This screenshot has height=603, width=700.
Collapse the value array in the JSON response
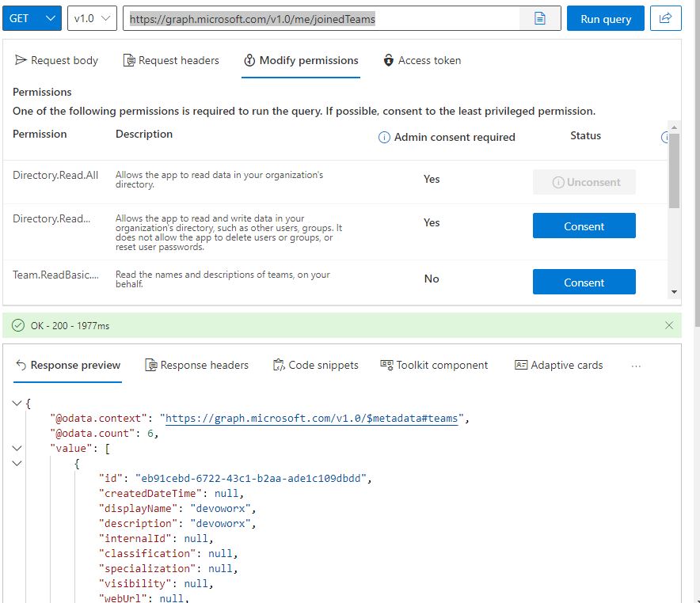(16, 448)
